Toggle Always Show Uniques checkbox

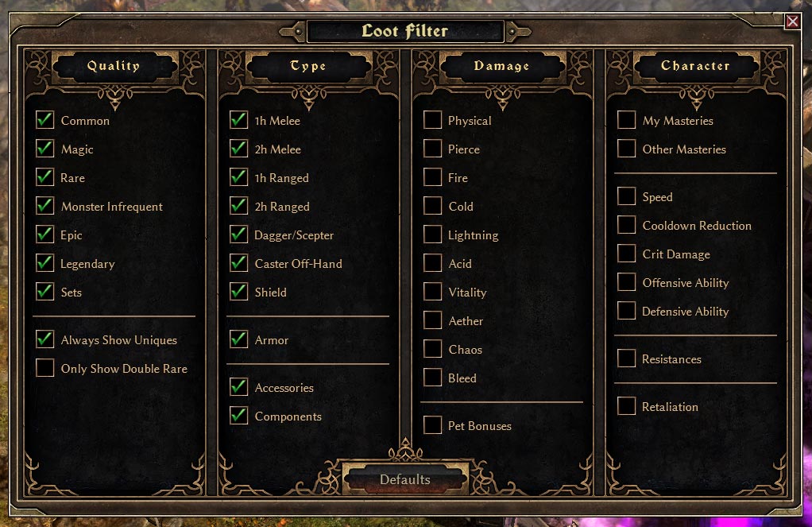(x=45, y=339)
